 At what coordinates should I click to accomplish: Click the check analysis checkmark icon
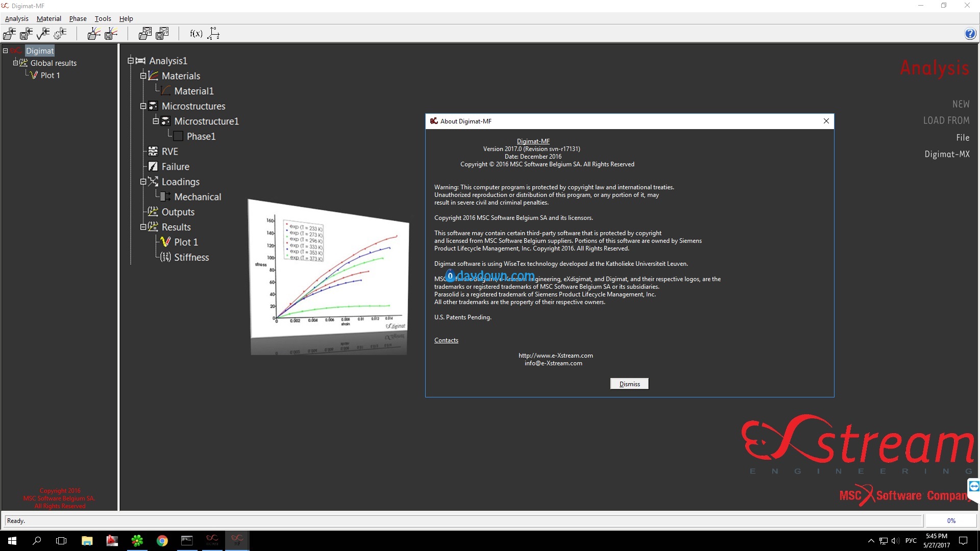43,34
